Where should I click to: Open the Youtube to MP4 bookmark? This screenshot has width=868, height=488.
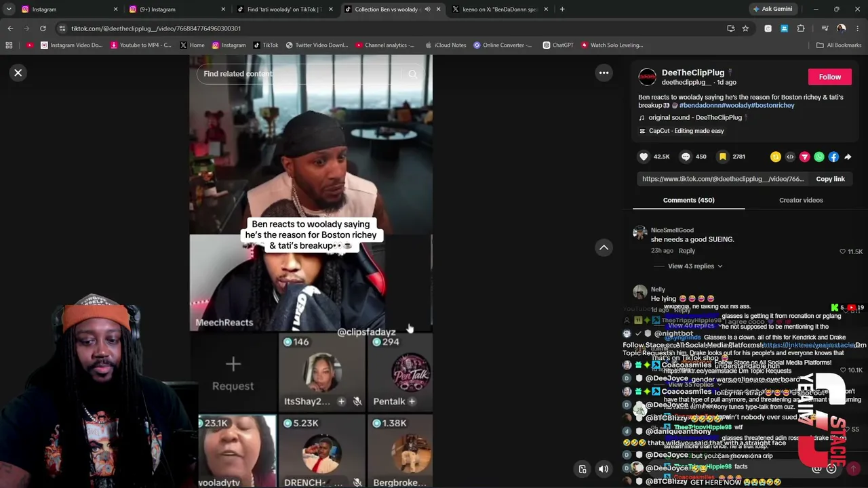(x=140, y=45)
